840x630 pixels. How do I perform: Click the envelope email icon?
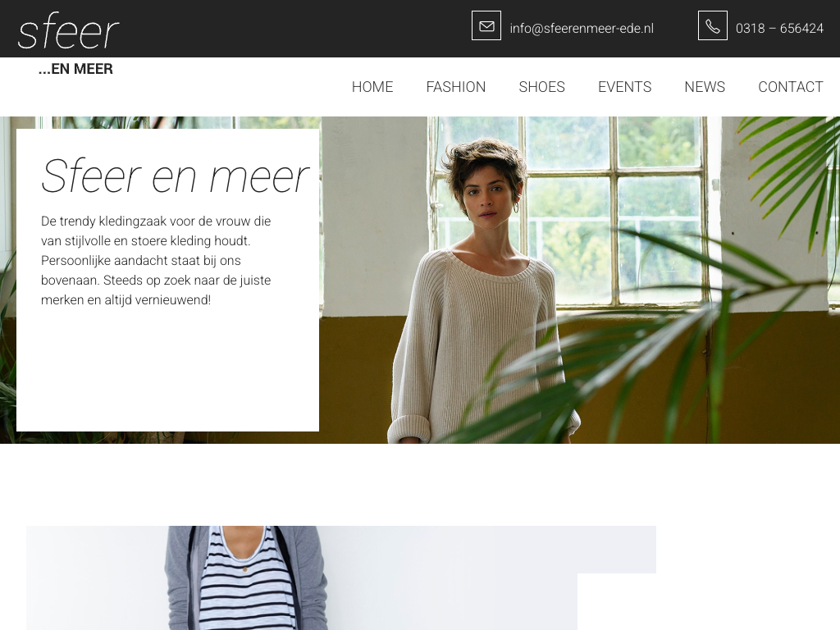486,25
